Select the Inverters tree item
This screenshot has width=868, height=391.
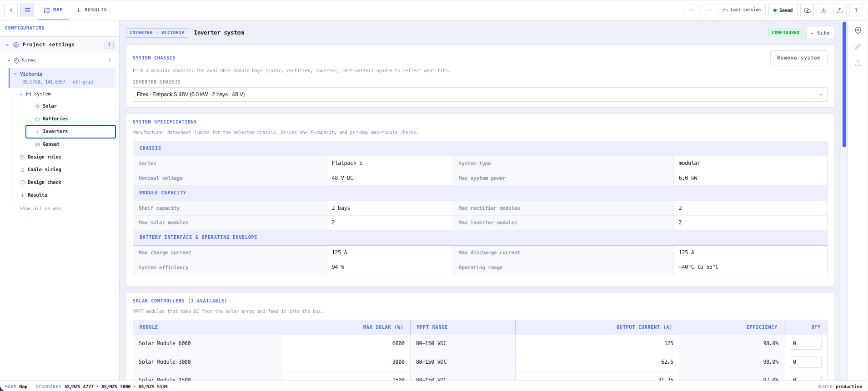[x=70, y=132]
